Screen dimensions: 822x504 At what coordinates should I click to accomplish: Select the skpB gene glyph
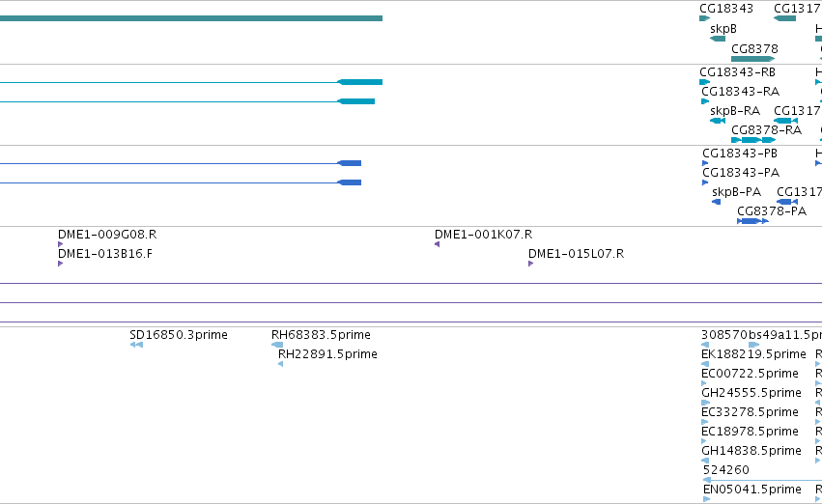tap(718, 39)
